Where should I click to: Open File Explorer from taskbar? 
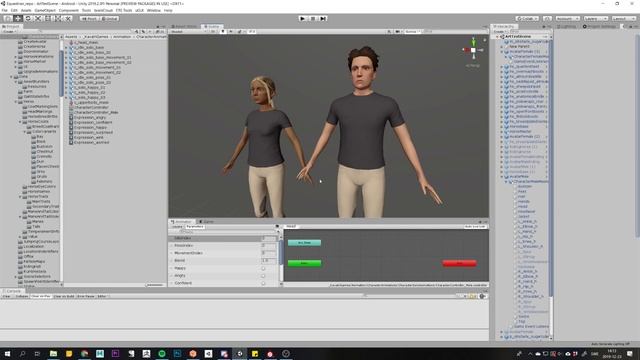pyautogui.click(x=53, y=353)
